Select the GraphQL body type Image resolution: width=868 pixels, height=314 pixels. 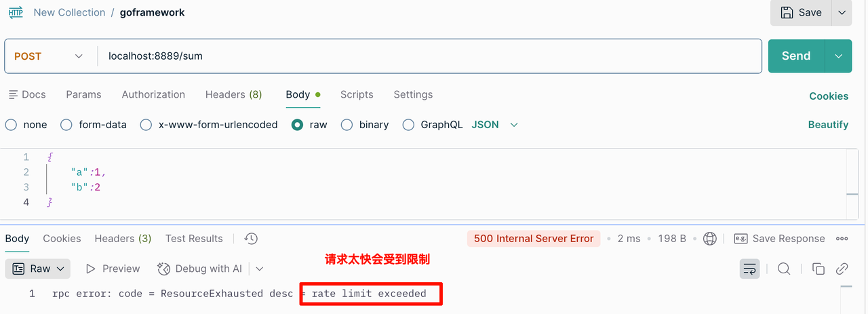pos(433,125)
